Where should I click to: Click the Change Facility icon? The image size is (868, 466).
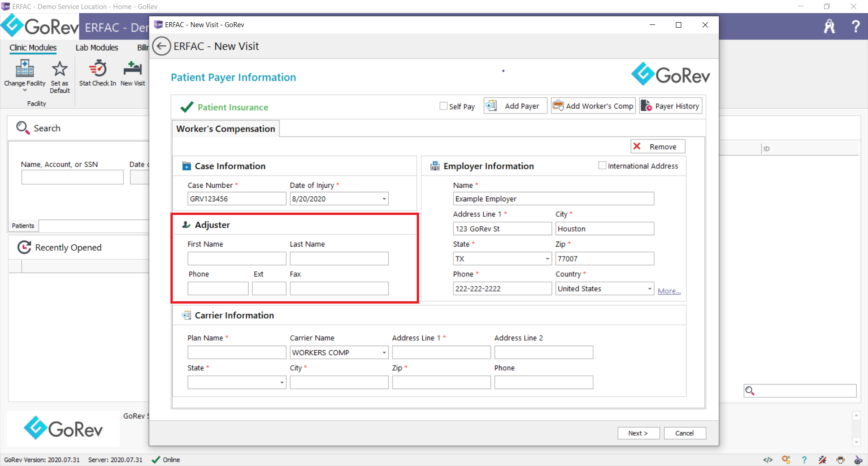(25, 68)
